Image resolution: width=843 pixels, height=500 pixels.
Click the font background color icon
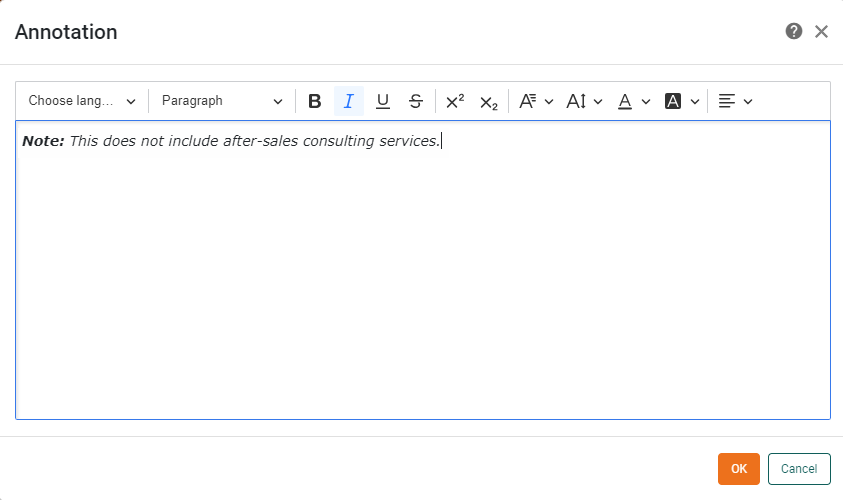(x=673, y=101)
